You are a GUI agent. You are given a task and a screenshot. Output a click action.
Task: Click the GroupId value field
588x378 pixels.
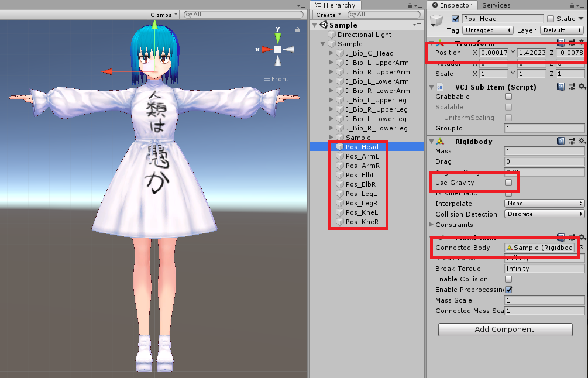click(545, 128)
